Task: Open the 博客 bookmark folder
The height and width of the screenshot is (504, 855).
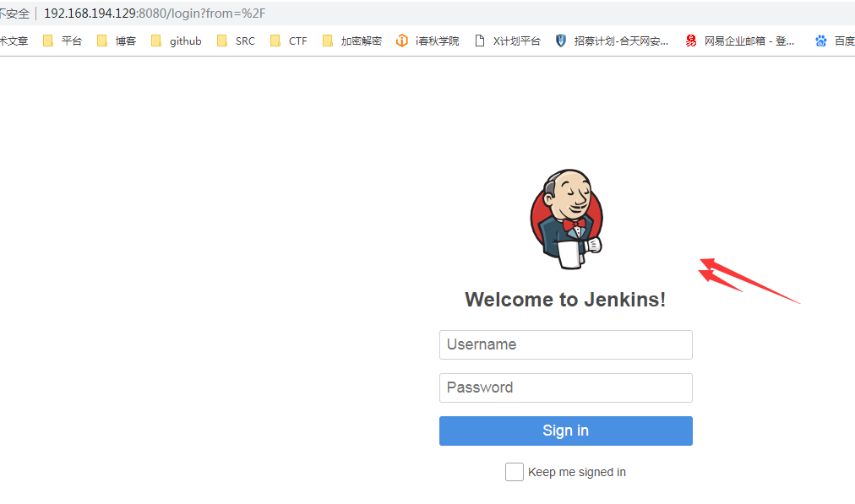Action: (x=116, y=41)
